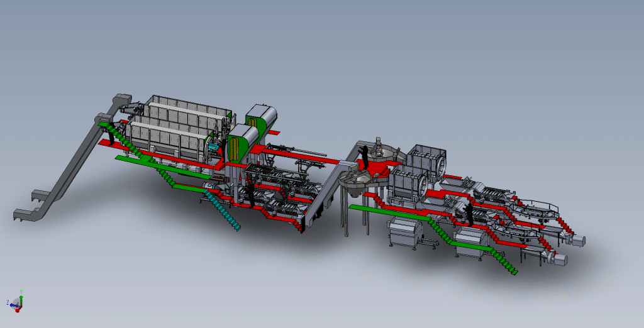Pick the human figure beside the right conveyors
644x328 pixels.
pyautogui.click(x=469, y=213)
